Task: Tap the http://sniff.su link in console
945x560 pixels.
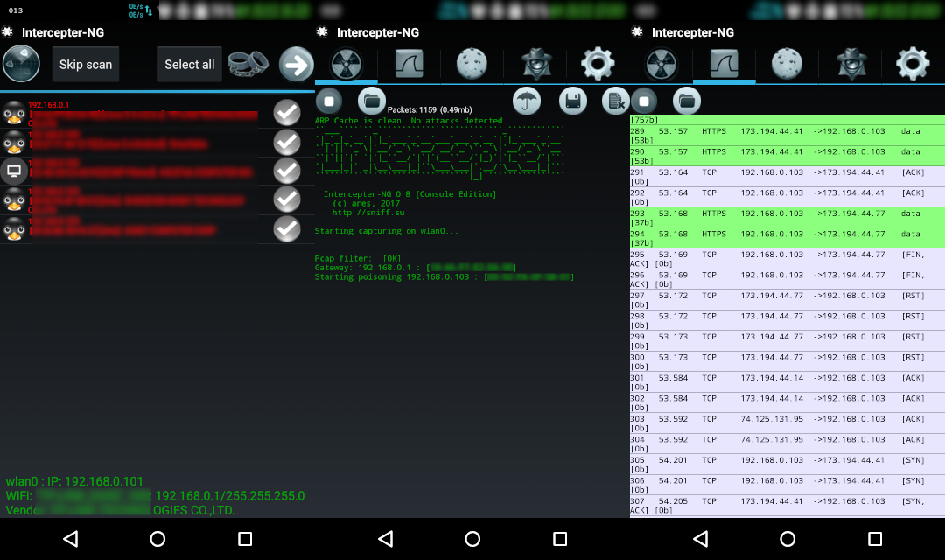Action: point(368,213)
